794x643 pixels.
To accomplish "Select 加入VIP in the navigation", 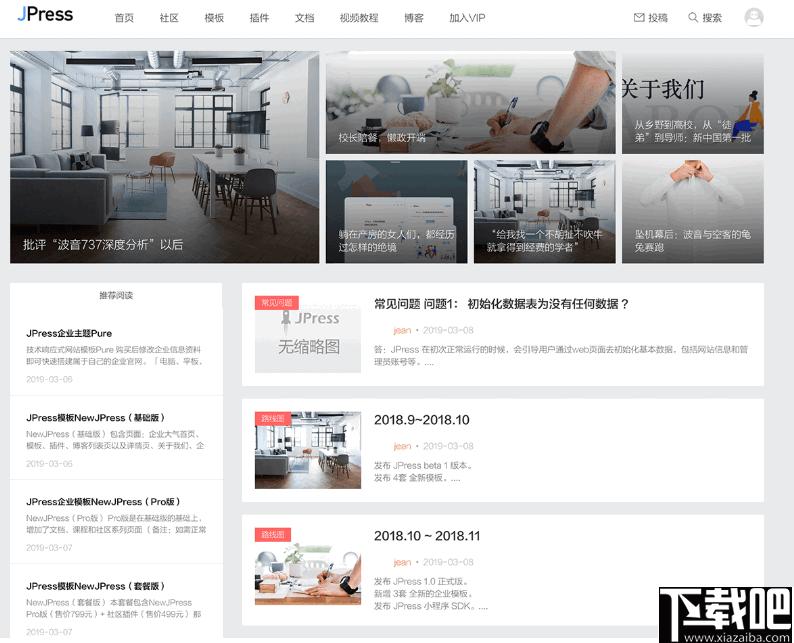I will 467,18.
